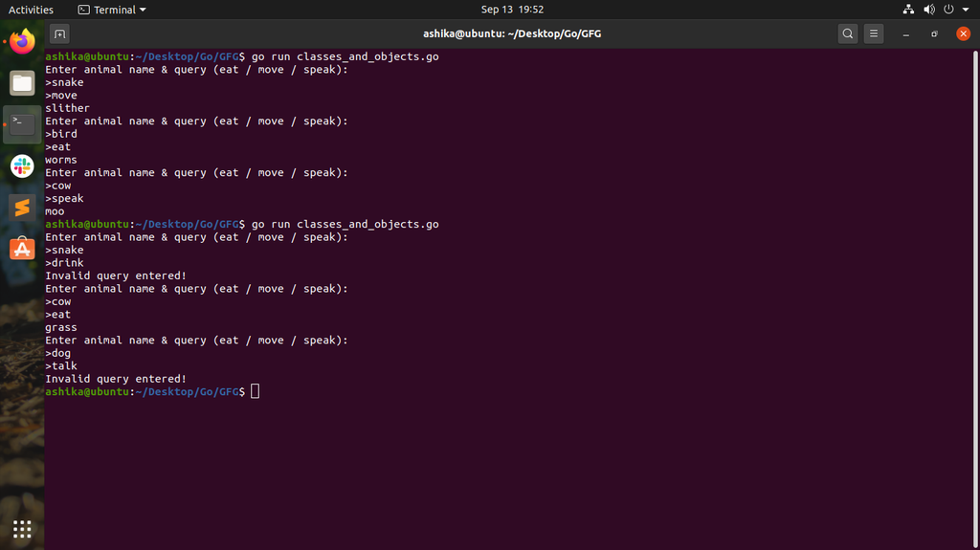
Task: Open the Files app in dock
Action: point(22,83)
